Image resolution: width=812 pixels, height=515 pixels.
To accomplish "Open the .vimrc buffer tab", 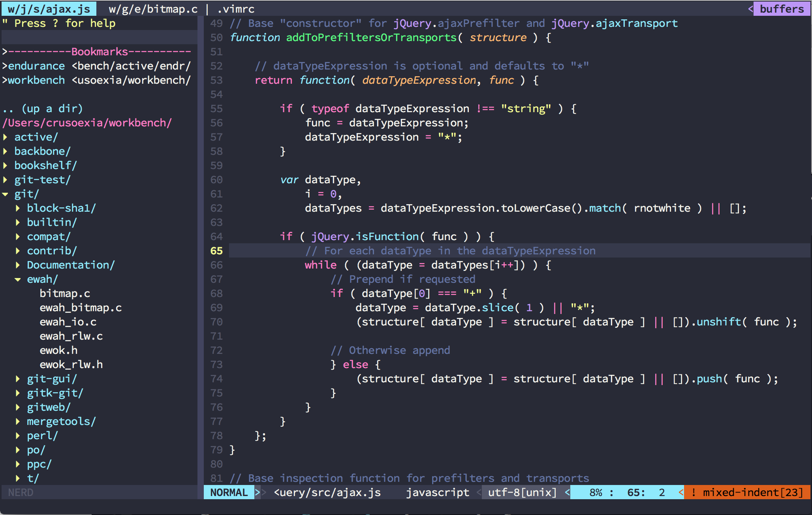I will [x=235, y=9].
